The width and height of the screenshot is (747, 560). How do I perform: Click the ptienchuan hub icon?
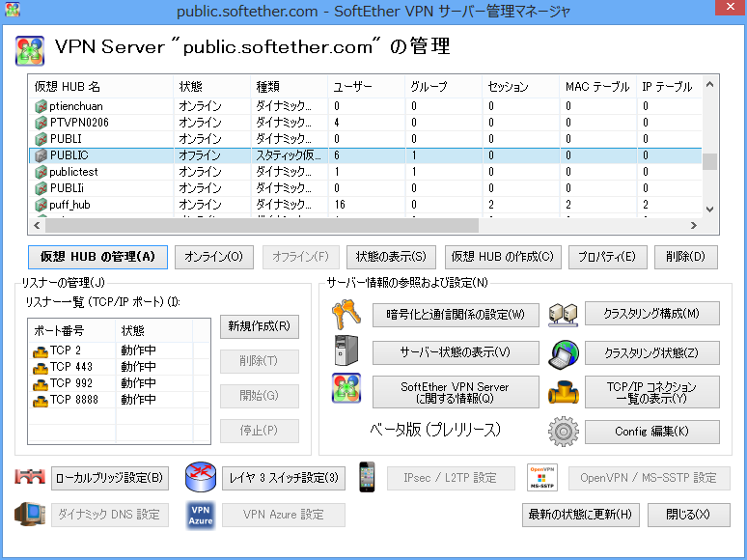[41, 106]
